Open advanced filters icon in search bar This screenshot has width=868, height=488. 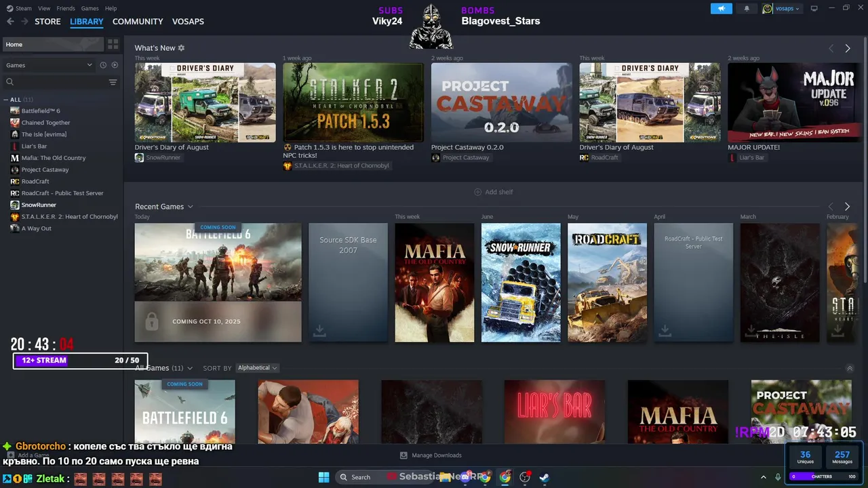pos(113,82)
